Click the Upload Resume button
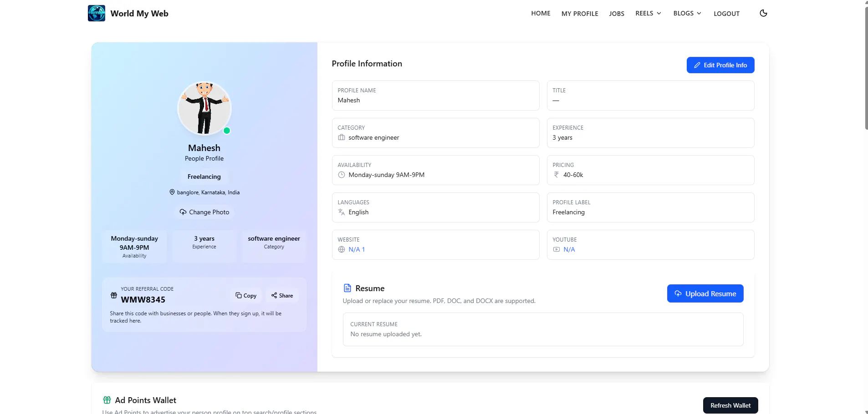The width and height of the screenshot is (868, 414). coord(705,293)
